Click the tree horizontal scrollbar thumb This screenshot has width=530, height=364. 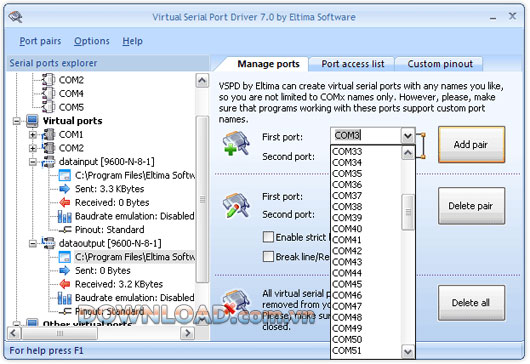(59, 333)
